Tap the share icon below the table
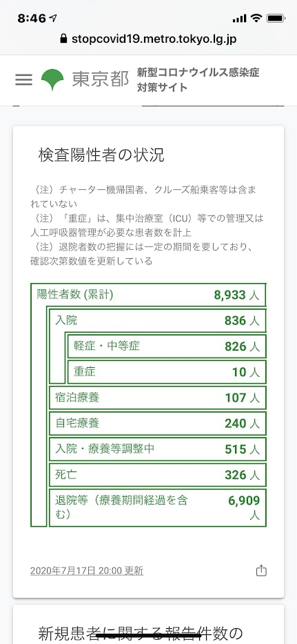This screenshot has width=297, height=644. 261,570
